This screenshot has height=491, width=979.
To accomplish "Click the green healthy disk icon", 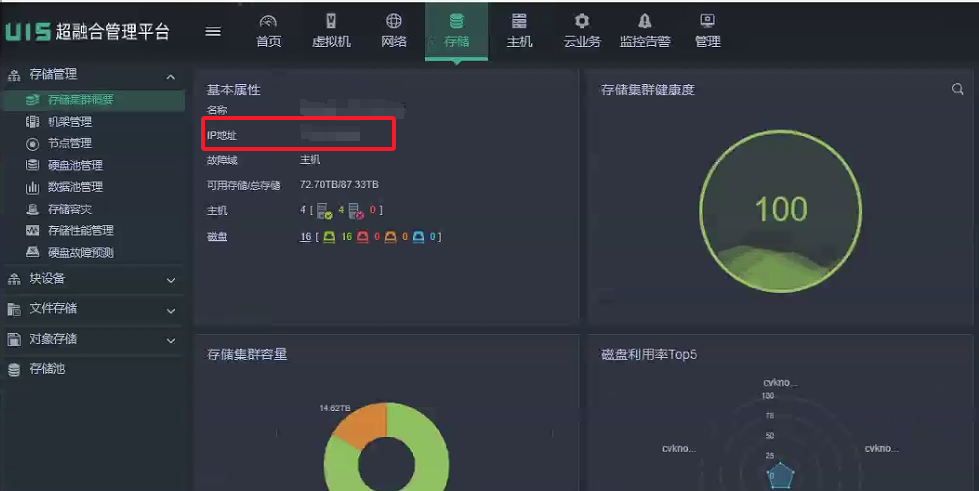I will pos(329,237).
